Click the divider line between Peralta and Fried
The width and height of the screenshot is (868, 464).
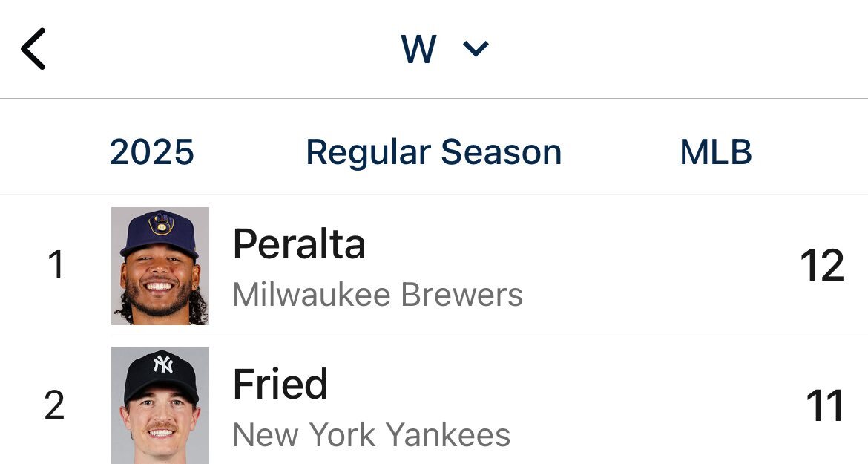point(490,336)
